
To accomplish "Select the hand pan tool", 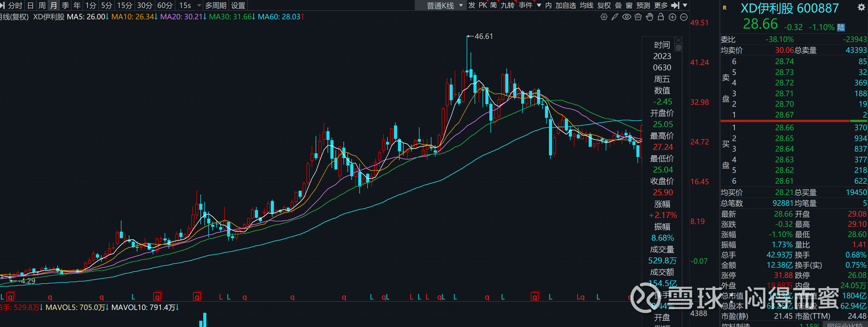I will (x=649, y=17).
